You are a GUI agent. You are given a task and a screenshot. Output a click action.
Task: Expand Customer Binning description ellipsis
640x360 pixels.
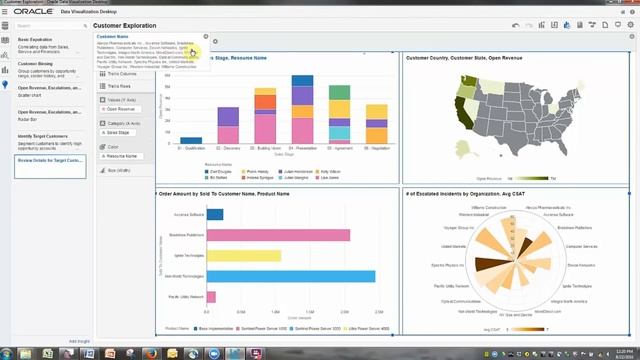[77, 76]
